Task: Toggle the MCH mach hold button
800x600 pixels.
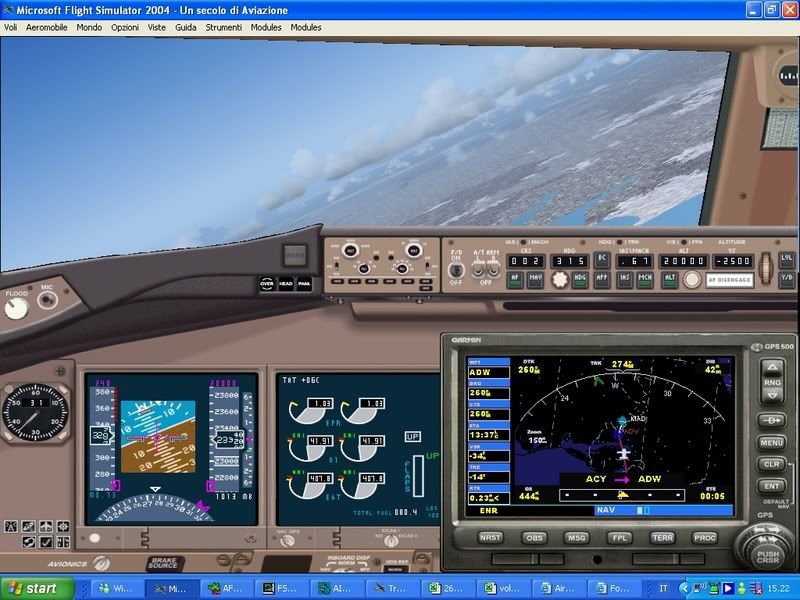Action: (x=644, y=279)
